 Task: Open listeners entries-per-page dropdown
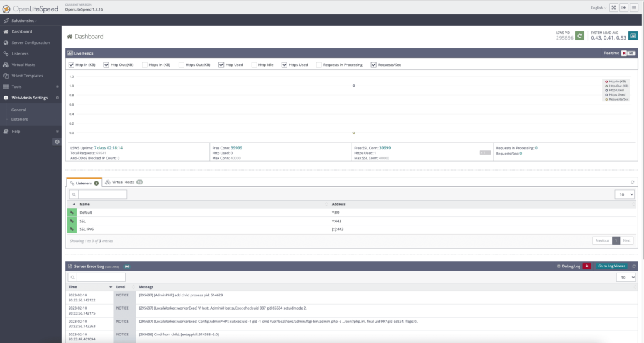pos(625,194)
